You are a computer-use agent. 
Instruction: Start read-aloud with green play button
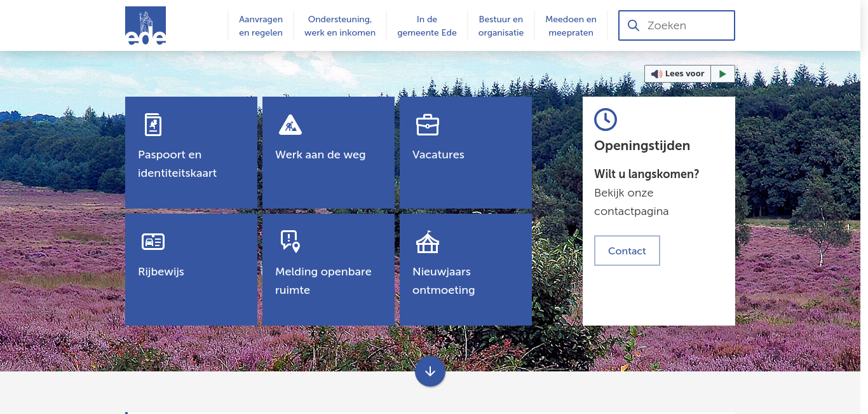coord(722,74)
